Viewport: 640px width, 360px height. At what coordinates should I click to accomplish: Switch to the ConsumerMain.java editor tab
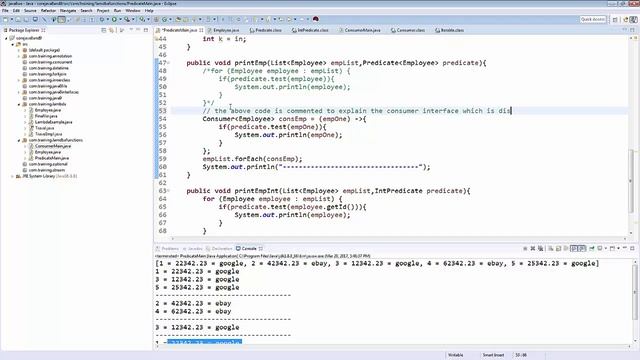[x=362, y=30]
